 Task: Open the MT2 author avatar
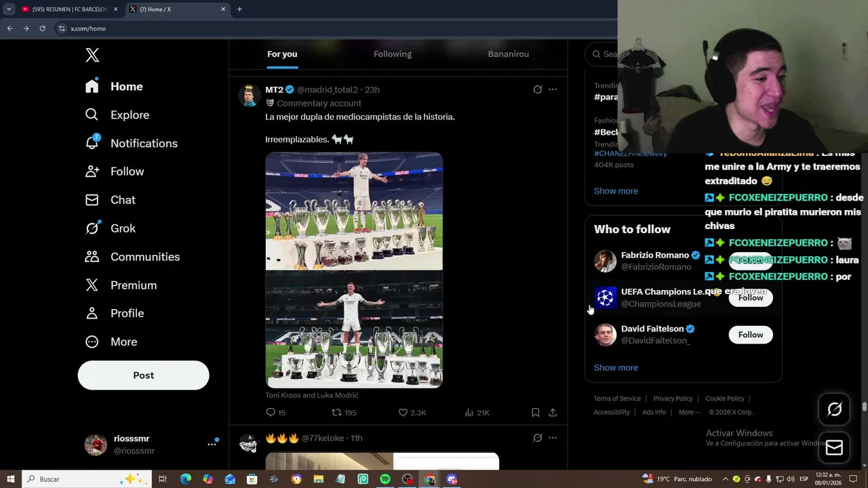[249, 96]
